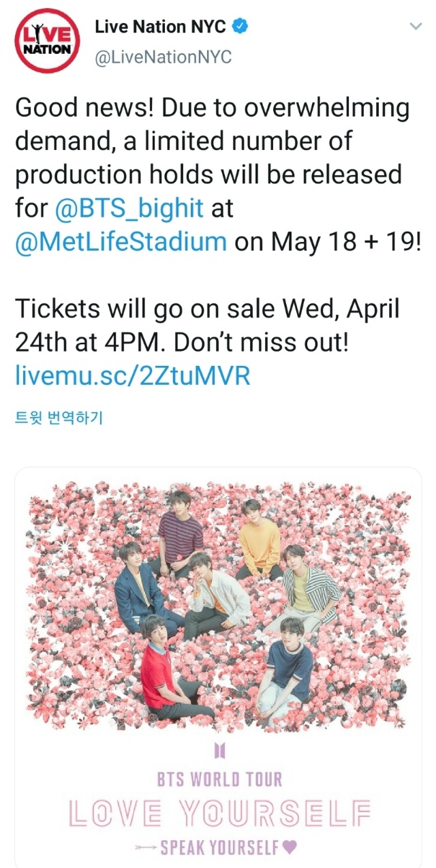Screen dimensions: 436x868
Task: Click the BTS shield logo on the poster
Action: click(219, 750)
